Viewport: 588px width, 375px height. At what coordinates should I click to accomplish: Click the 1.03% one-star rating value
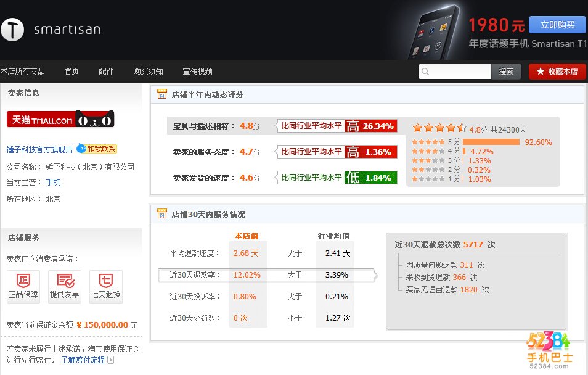(x=480, y=179)
